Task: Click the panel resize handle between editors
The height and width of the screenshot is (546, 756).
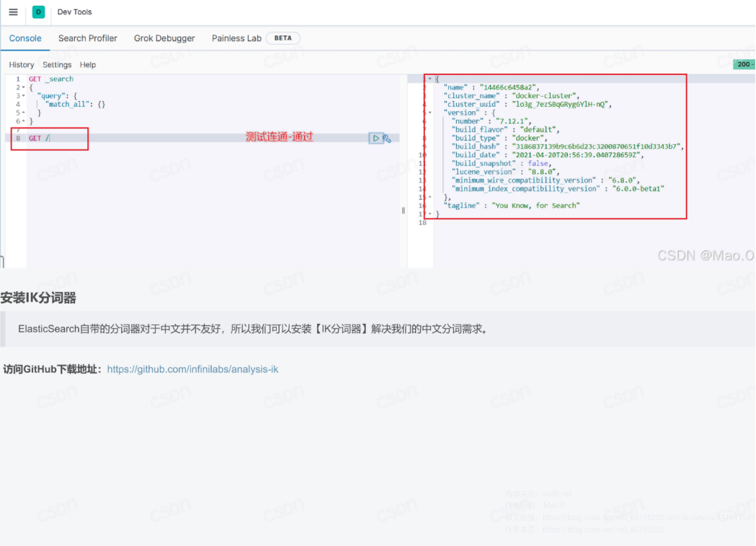Action: click(x=404, y=211)
